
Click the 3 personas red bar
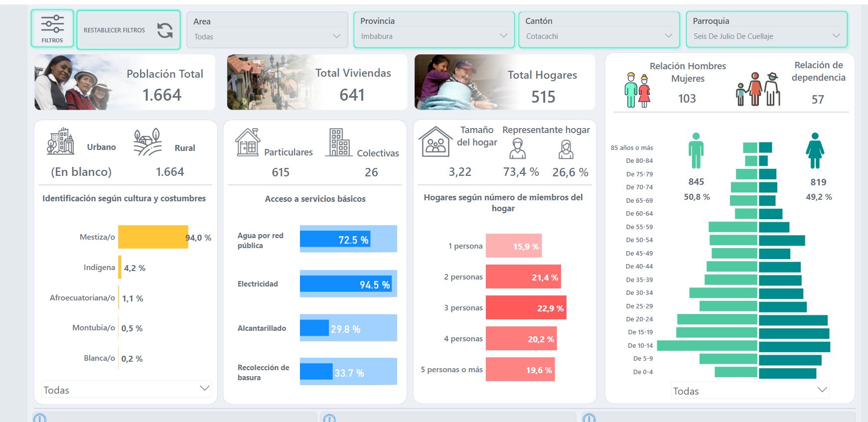pos(525,308)
